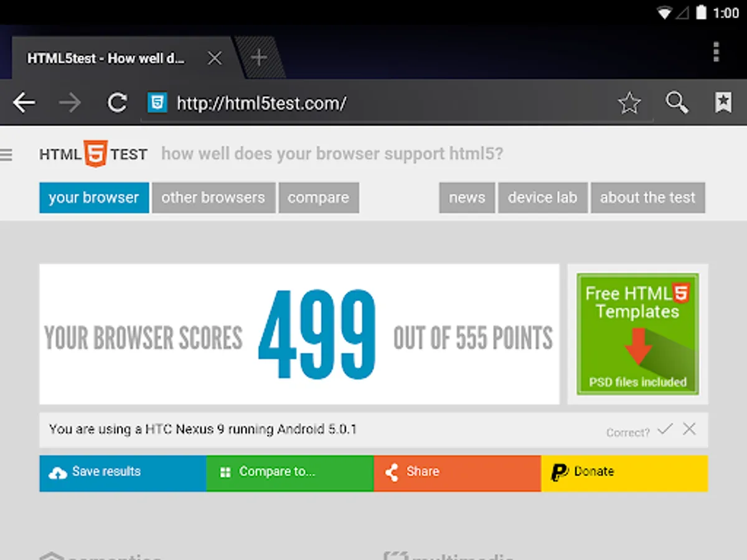Open the sidebar hamburger menu
The image size is (747, 560).
[x=7, y=154]
